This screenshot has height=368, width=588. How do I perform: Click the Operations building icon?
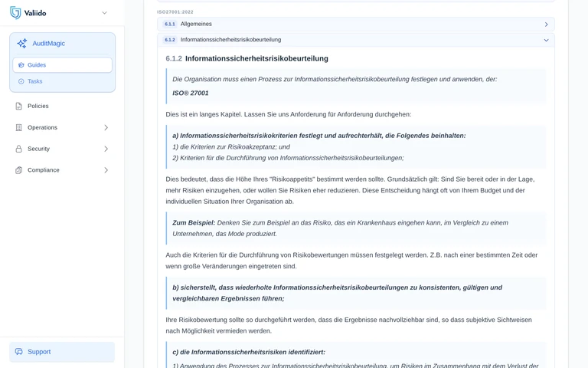click(18, 127)
